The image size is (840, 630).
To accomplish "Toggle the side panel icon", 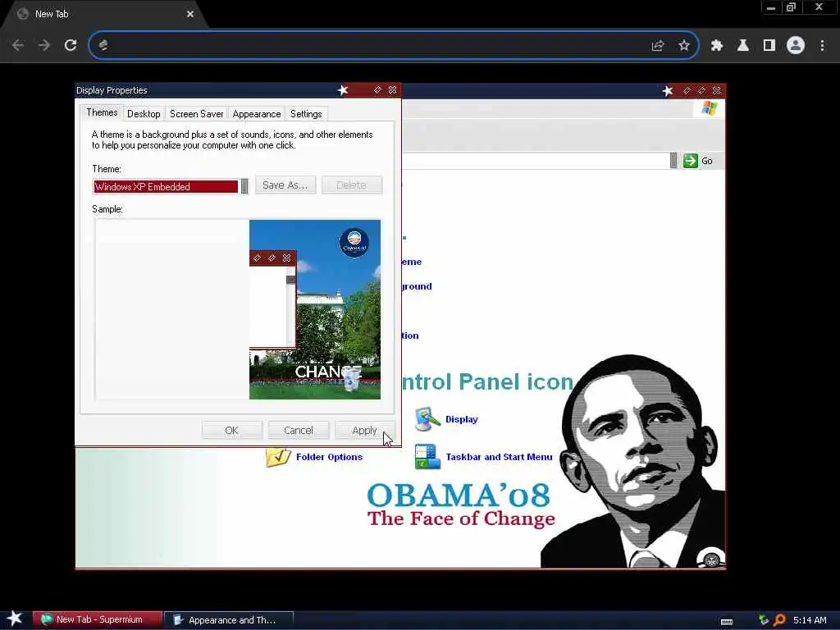I will tap(769, 46).
